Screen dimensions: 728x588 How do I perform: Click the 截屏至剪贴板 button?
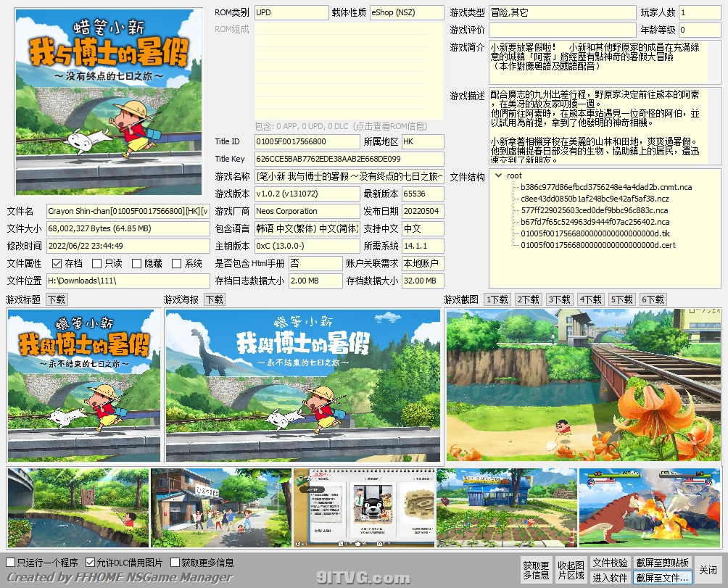(x=662, y=563)
